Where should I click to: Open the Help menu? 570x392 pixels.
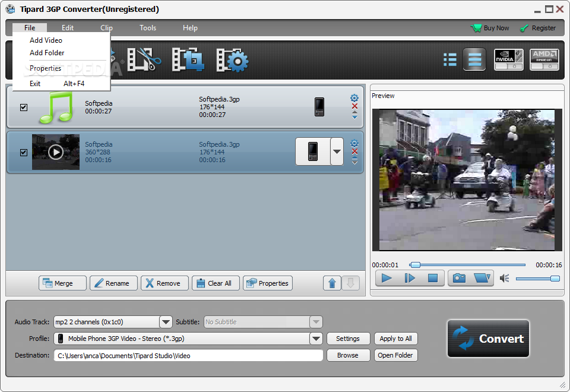pyautogui.click(x=190, y=28)
